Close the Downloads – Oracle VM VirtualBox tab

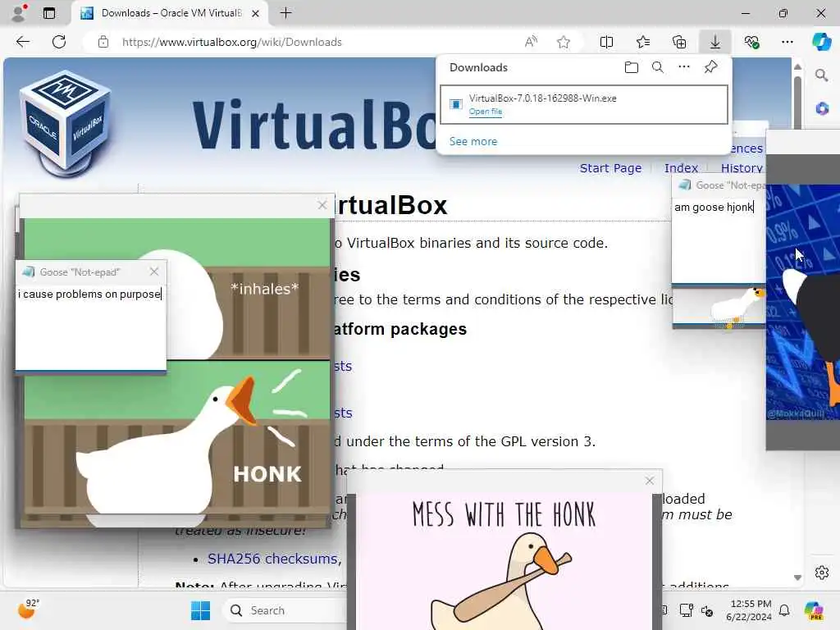pos(256,13)
